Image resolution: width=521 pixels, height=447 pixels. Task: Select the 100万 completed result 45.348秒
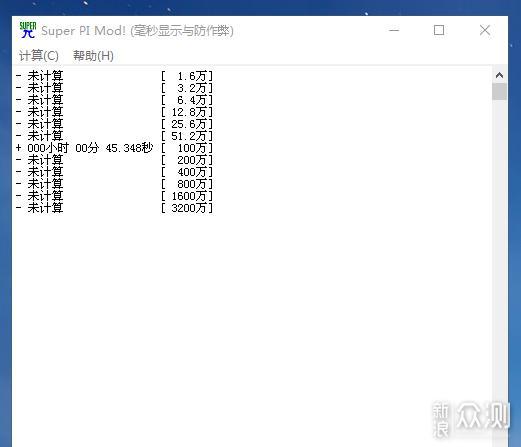click(114, 148)
